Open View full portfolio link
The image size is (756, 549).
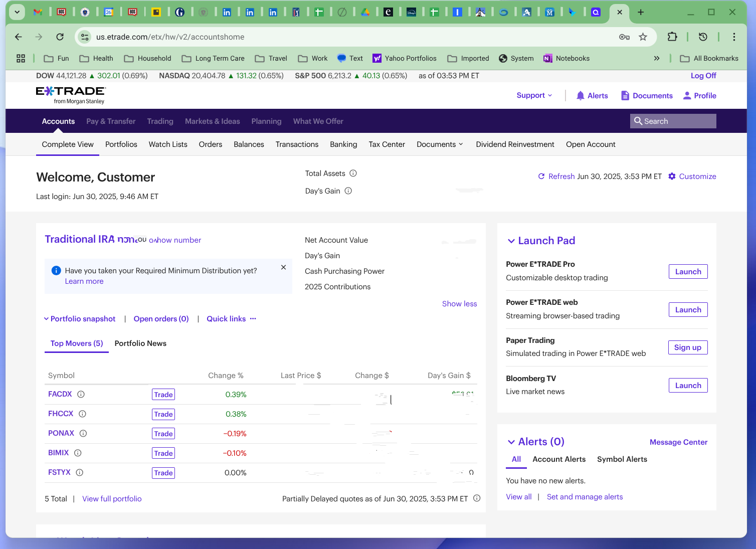112,499
